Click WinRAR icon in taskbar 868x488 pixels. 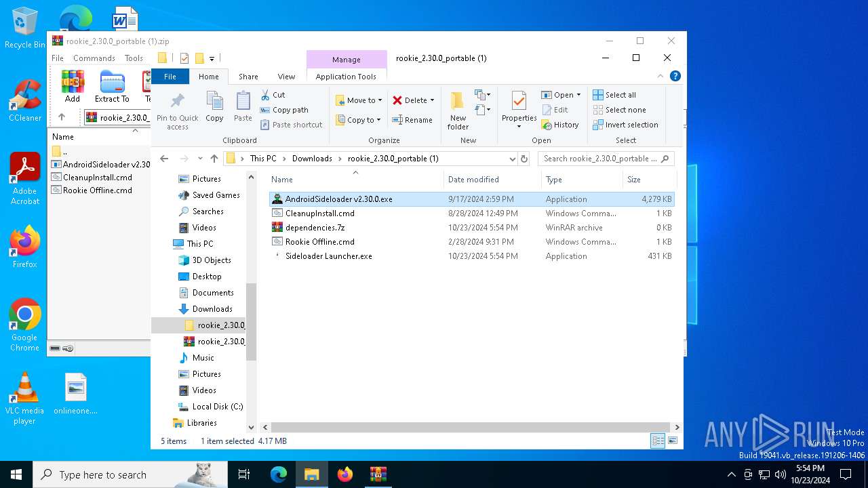pyautogui.click(x=378, y=474)
